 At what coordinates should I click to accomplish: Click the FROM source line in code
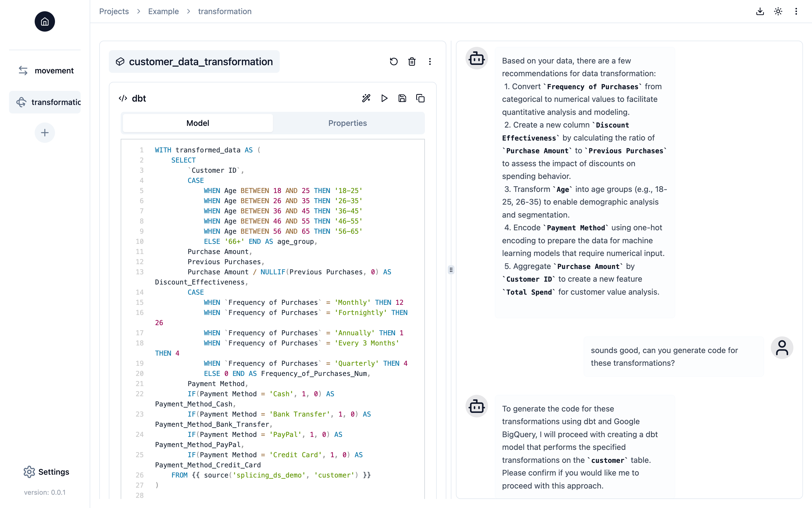(x=271, y=475)
